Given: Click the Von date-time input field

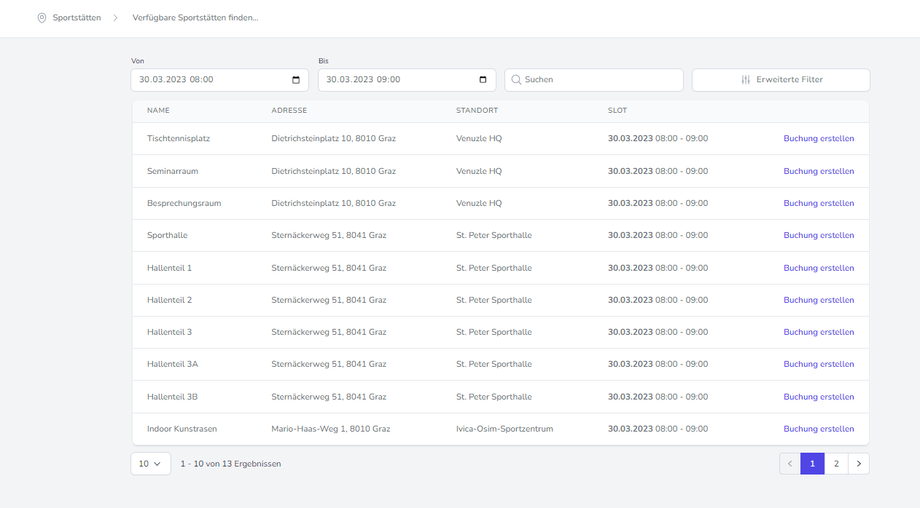Looking at the screenshot, I should (x=219, y=80).
